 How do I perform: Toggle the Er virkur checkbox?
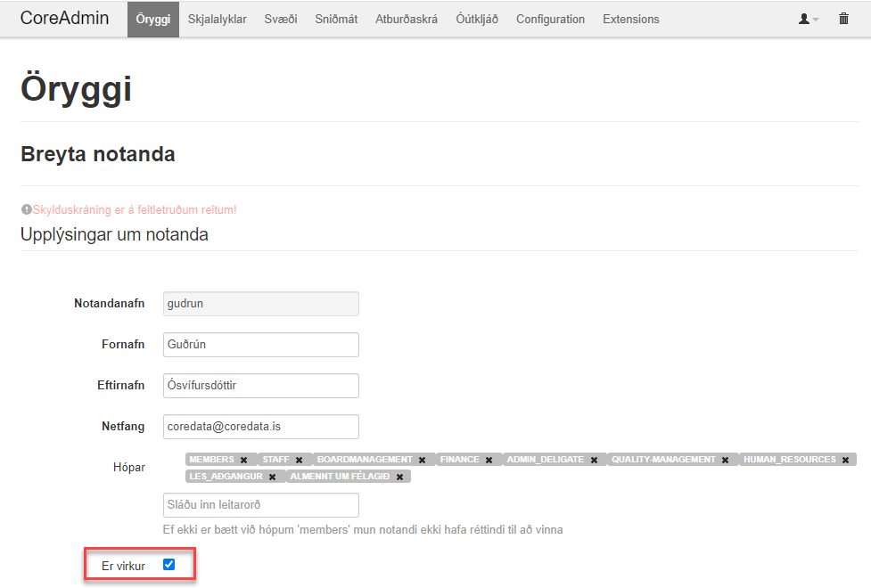pos(169,564)
